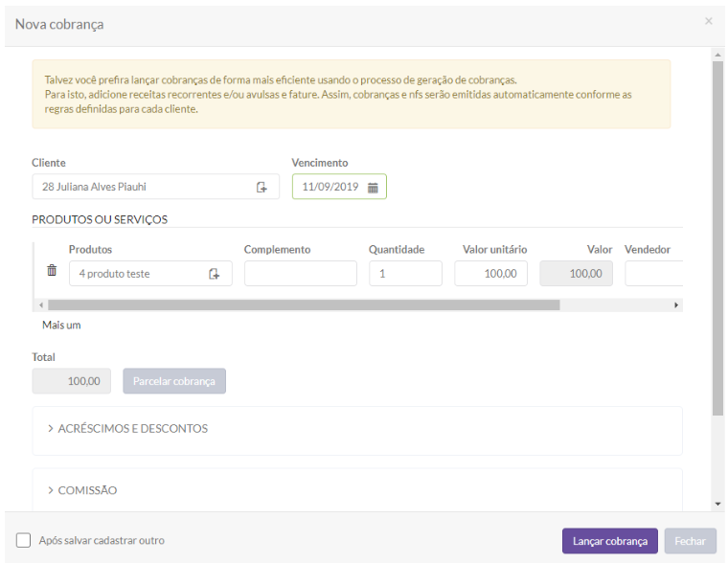The height and width of the screenshot is (563, 728).
Task: Click the 'Mais um' link
Action: (x=61, y=325)
